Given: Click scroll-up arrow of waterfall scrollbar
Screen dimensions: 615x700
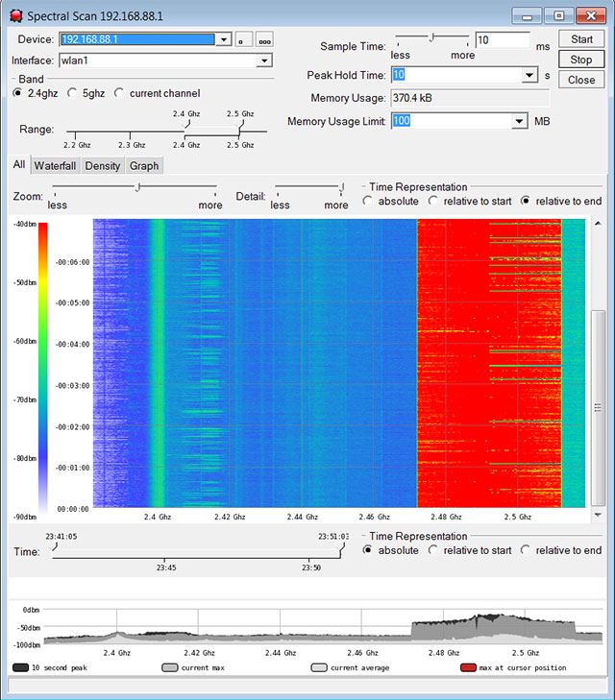Looking at the screenshot, I should [598, 223].
